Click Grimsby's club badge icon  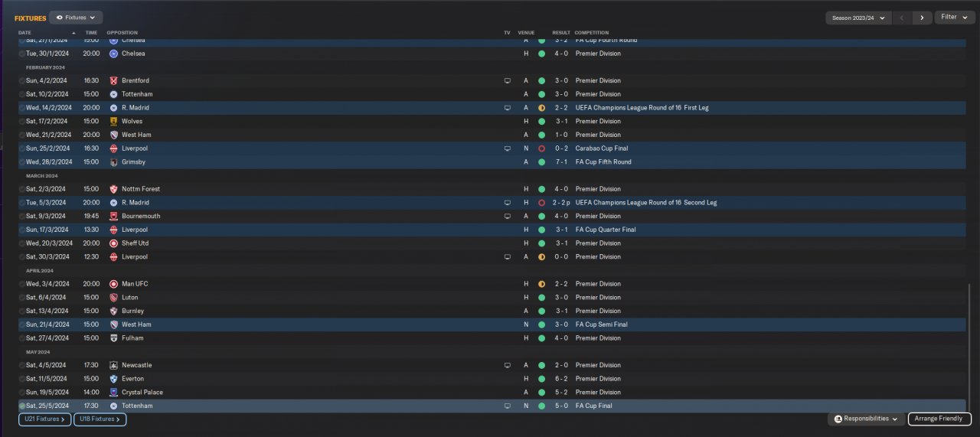tap(113, 162)
